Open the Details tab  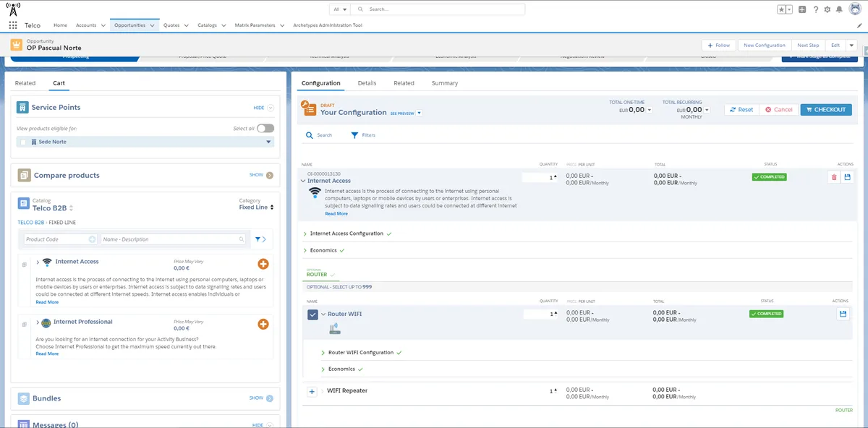(x=367, y=83)
